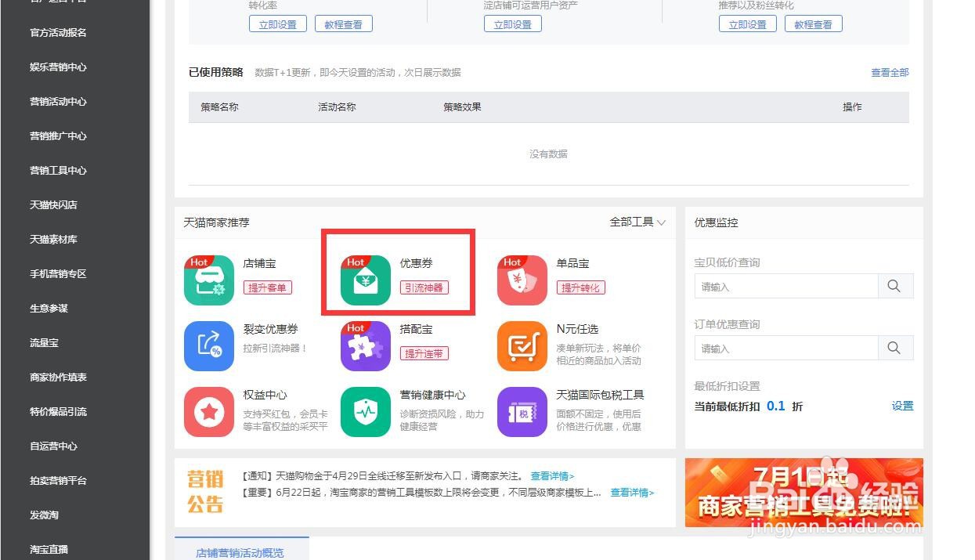Screen dimensions: 975x560
Task: Click the 提升客单 tag under 店铺宝
Action: (x=268, y=287)
